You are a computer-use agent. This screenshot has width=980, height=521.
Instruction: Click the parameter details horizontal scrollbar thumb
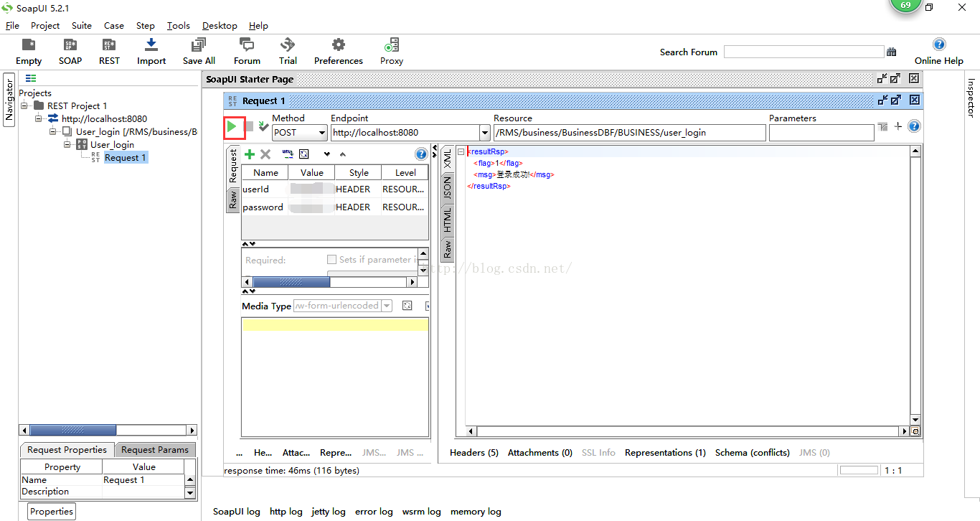tap(291, 282)
